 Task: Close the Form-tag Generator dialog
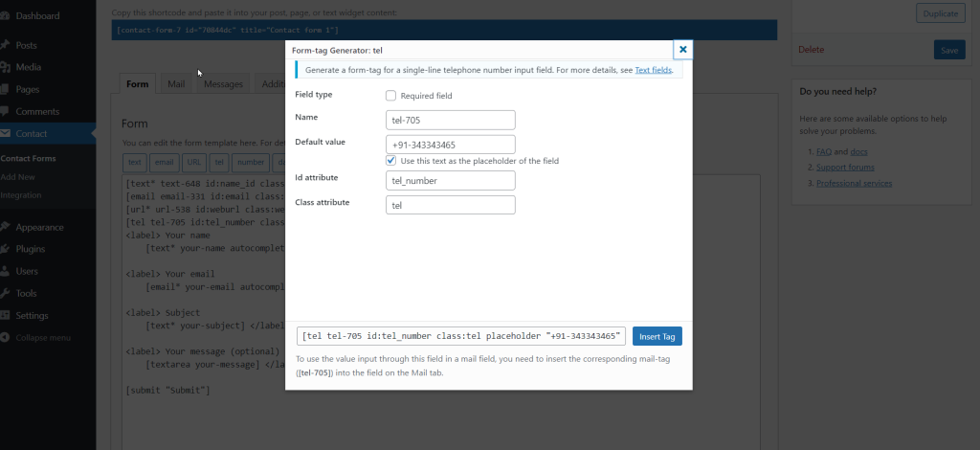click(x=682, y=49)
